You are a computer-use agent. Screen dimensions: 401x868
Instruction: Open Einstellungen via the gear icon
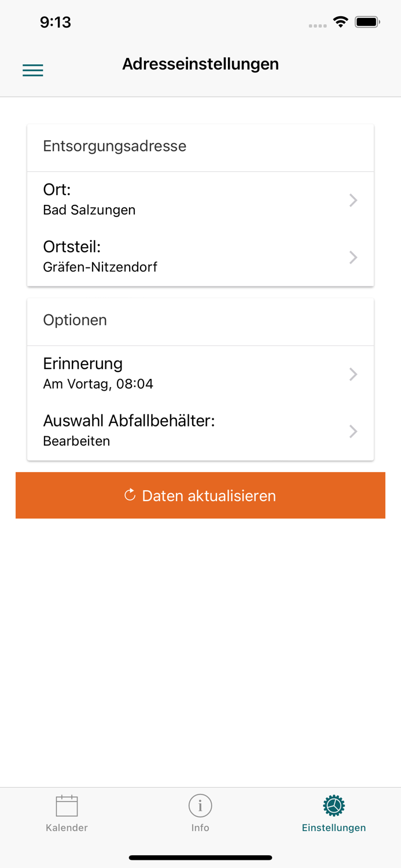334,804
